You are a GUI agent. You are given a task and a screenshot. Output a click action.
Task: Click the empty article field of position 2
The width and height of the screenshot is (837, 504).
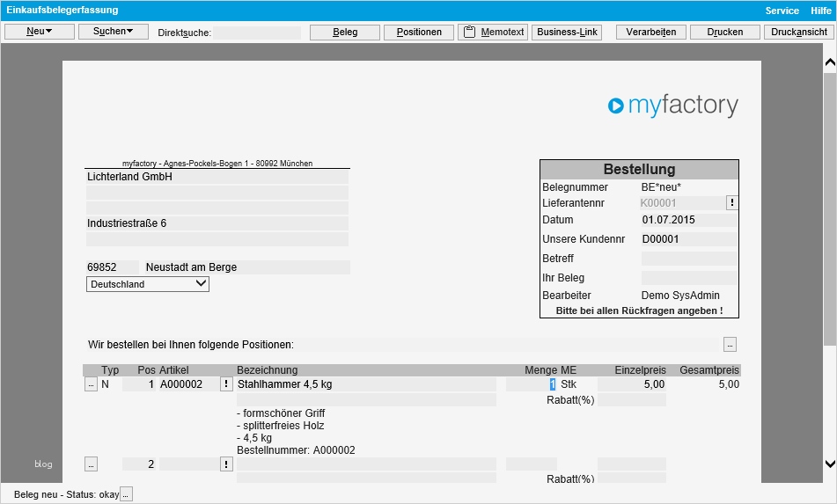click(x=189, y=464)
